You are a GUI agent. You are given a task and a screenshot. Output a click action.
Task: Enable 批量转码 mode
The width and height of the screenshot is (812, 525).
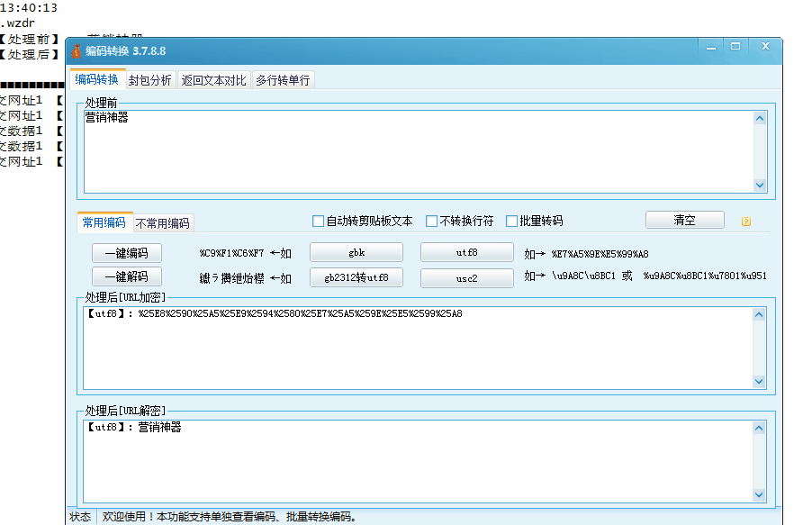[x=510, y=221]
